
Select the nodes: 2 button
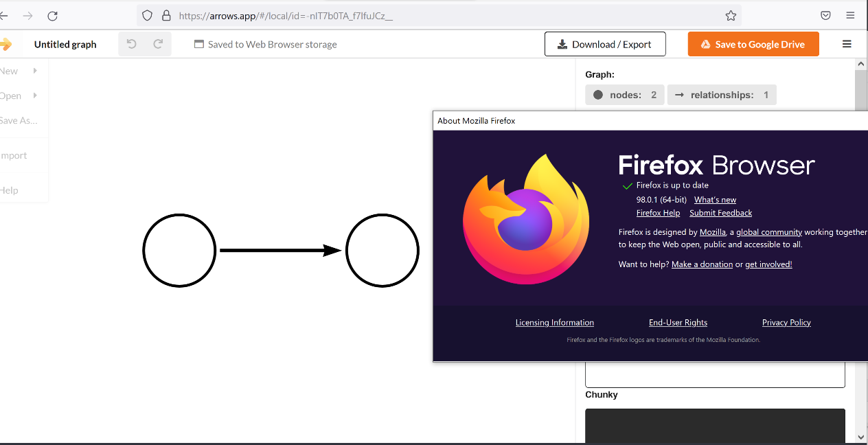[x=624, y=95]
